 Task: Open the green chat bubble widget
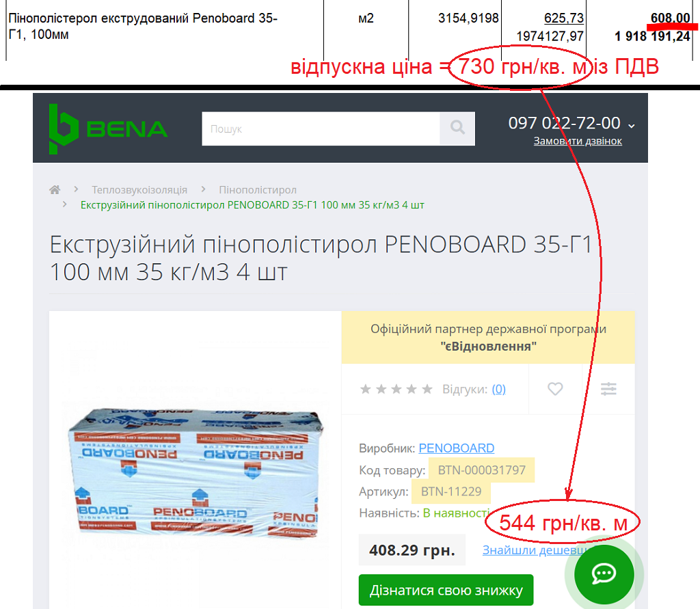(x=604, y=573)
